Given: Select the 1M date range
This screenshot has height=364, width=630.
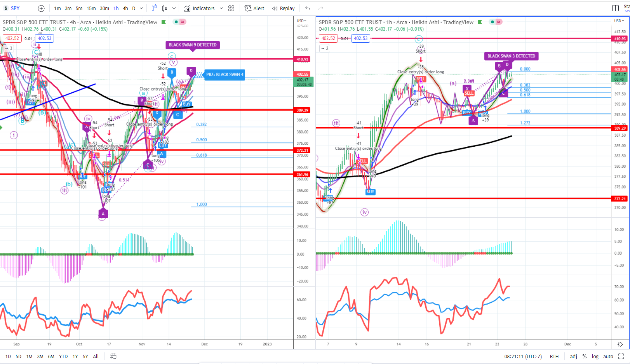Looking at the screenshot, I should [29, 356].
